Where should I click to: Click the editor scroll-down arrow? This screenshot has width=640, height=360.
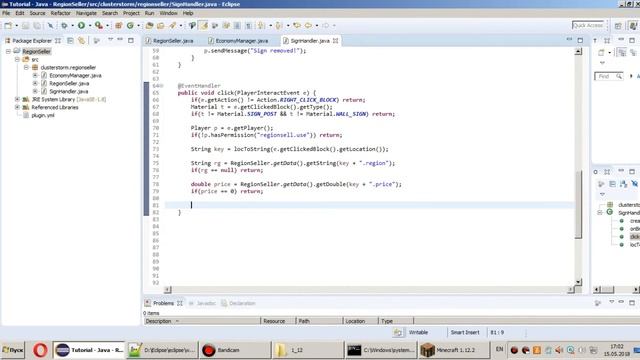click(578, 282)
